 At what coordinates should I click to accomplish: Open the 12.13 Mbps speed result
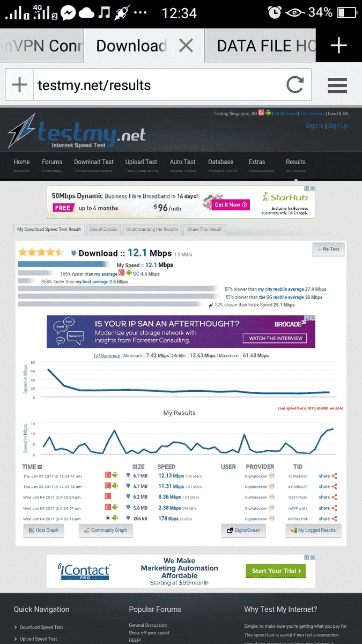click(x=171, y=476)
